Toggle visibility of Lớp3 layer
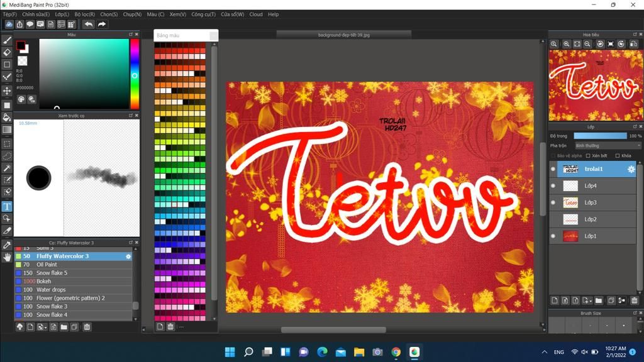The image size is (644, 362). (x=553, y=203)
